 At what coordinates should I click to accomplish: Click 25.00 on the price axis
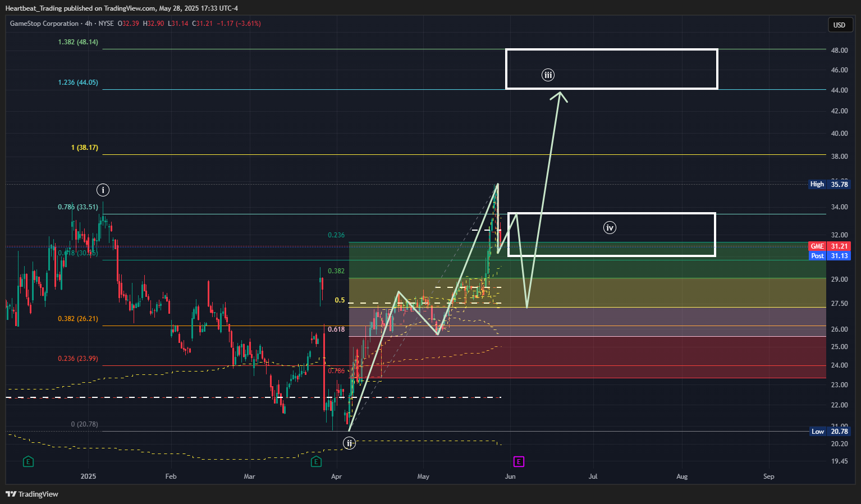[840, 347]
